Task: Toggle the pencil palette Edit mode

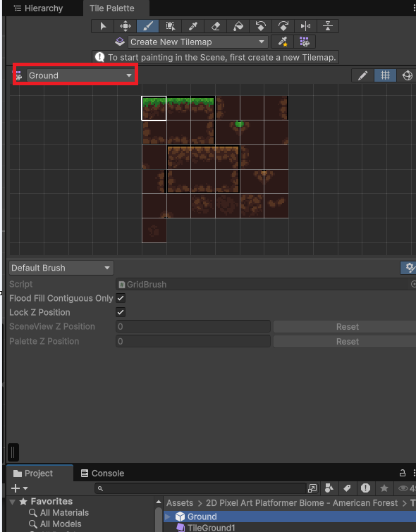Action: click(x=362, y=75)
